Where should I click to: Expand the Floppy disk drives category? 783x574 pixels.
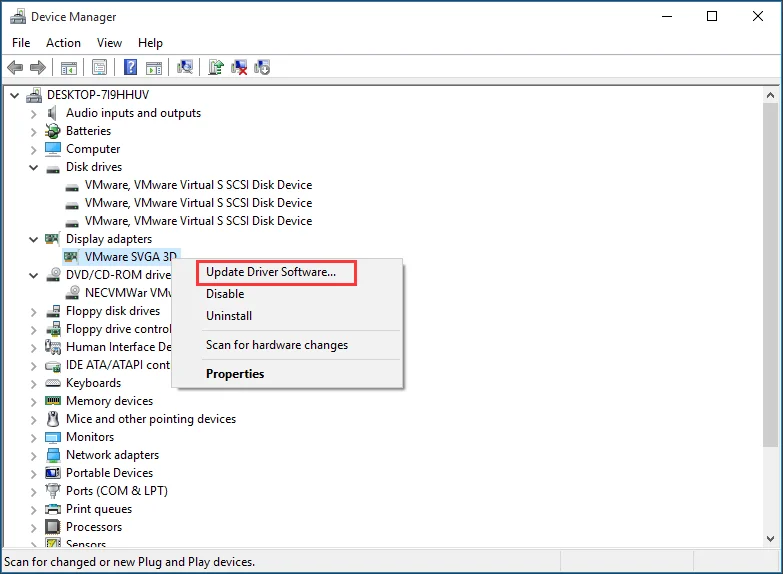point(33,312)
